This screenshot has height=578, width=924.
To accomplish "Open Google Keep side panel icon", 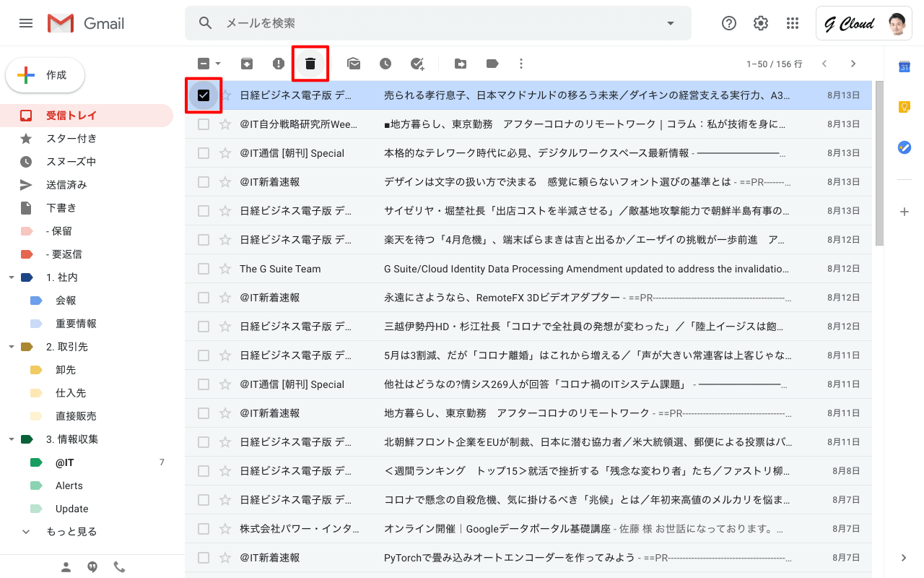I will (x=904, y=107).
